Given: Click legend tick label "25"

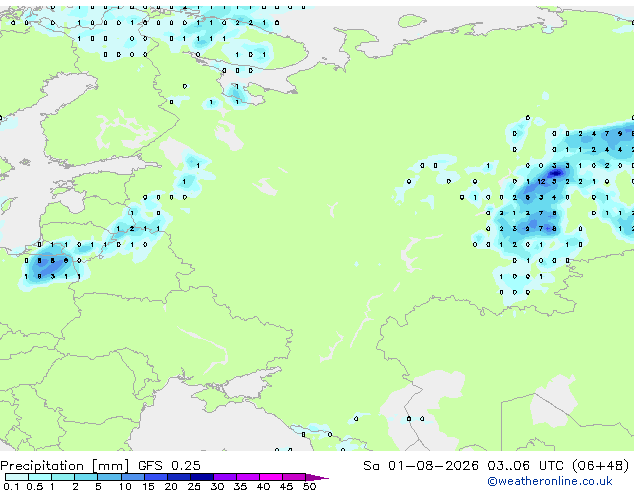Looking at the screenshot, I should (x=194, y=486).
